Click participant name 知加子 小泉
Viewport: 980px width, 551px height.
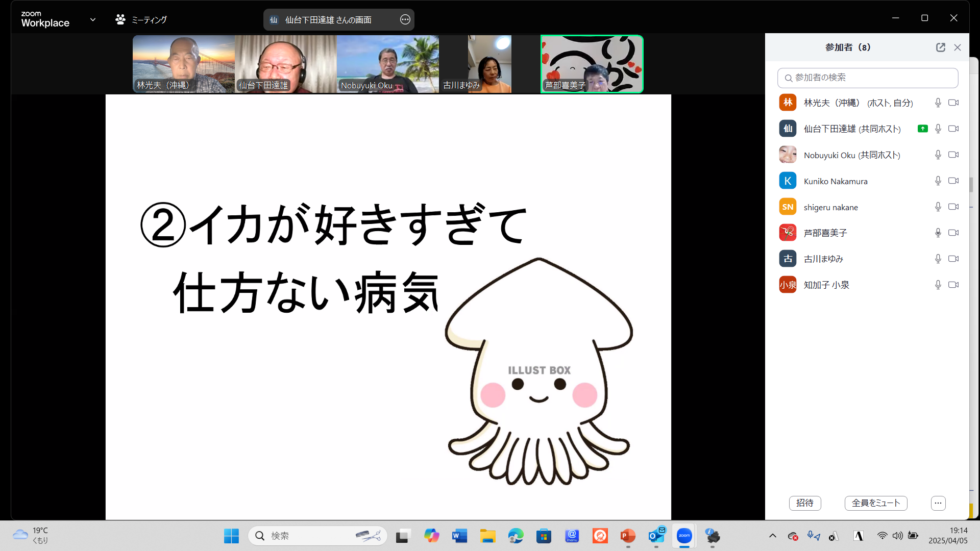coord(826,285)
